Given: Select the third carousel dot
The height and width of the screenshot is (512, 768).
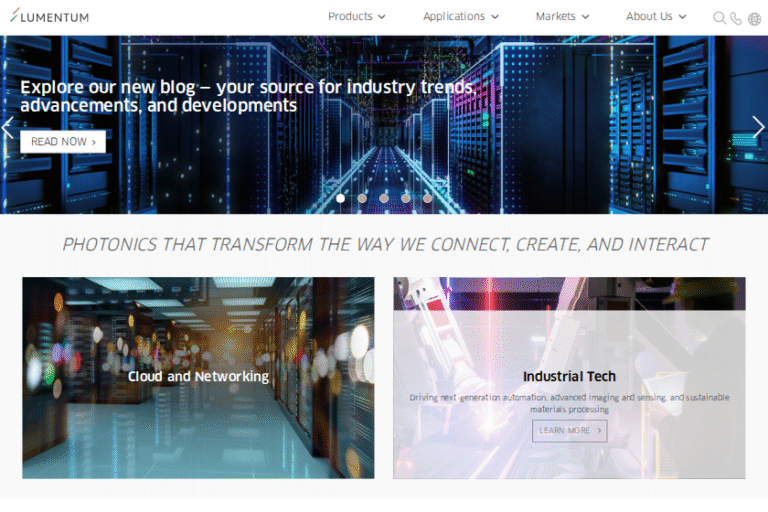Looking at the screenshot, I should 384,198.
